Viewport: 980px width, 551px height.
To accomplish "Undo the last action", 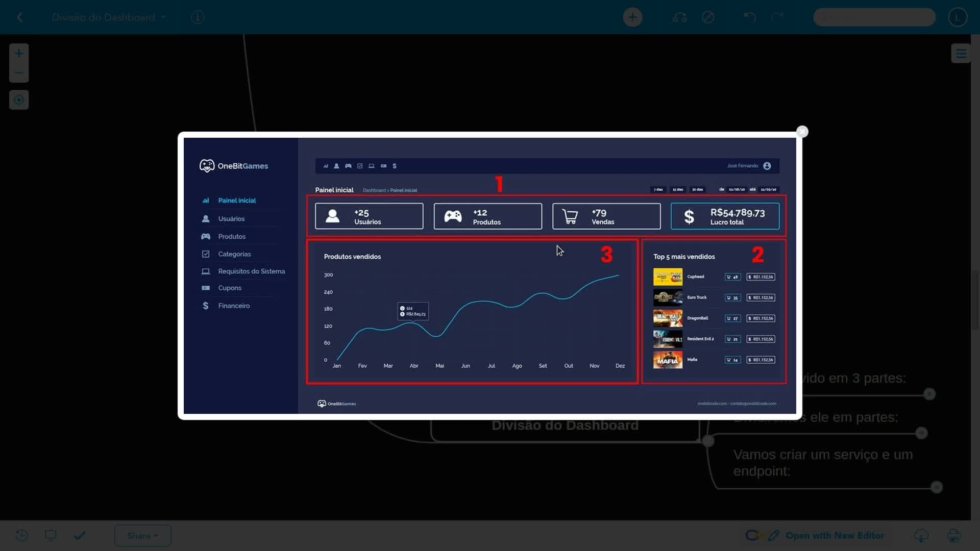I will [749, 17].
